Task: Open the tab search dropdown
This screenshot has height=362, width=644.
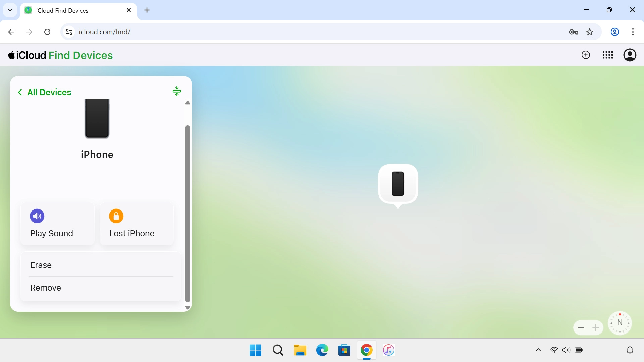Action: 10,10
